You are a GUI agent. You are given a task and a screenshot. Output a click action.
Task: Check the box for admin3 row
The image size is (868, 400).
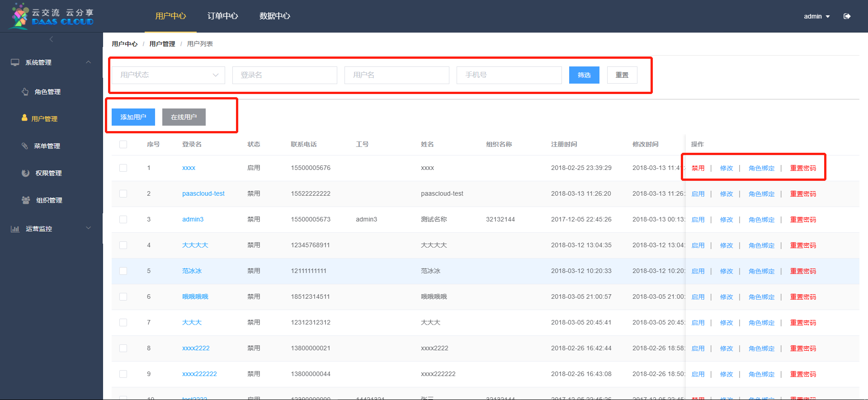(123, 219)
